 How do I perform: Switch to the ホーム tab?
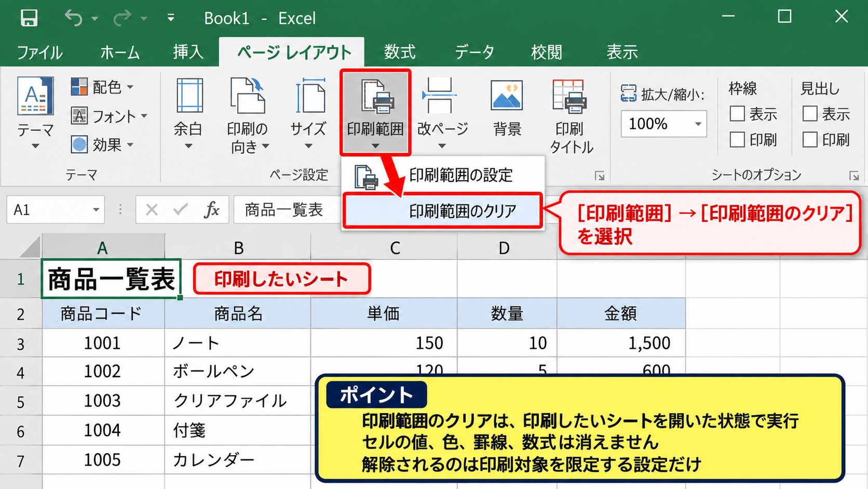click(119, 52)
